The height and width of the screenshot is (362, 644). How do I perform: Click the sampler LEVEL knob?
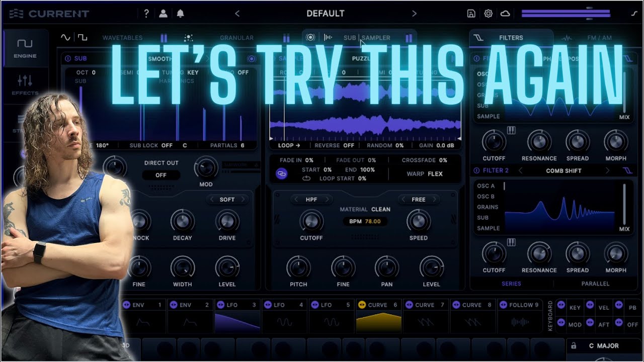(431, 267)
